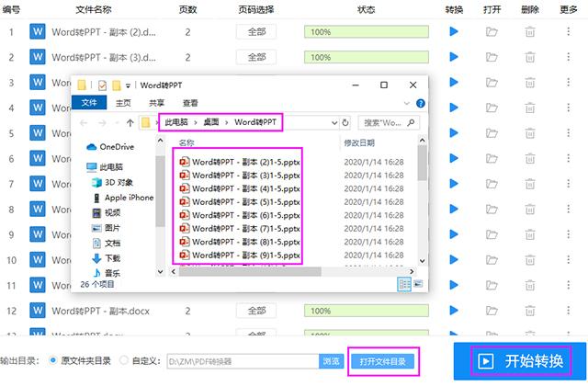Select 3D 对象 in navigation pane
This screenshot has height=386, width=588.
click(112, 182)
